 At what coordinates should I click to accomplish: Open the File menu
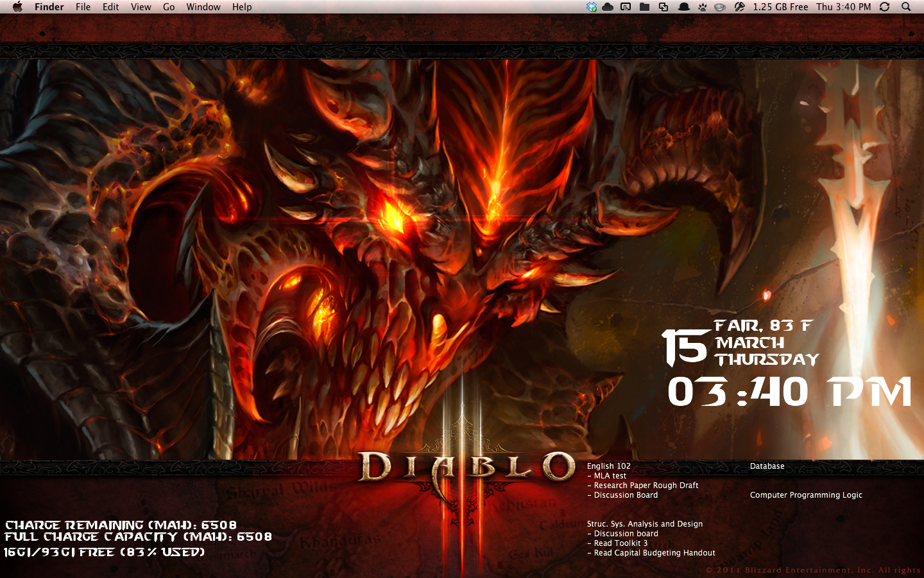point(83,7)
